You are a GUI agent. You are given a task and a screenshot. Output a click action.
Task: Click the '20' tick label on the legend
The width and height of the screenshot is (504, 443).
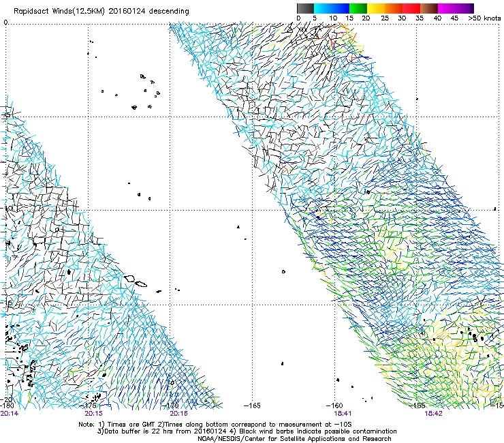point(366,18)
